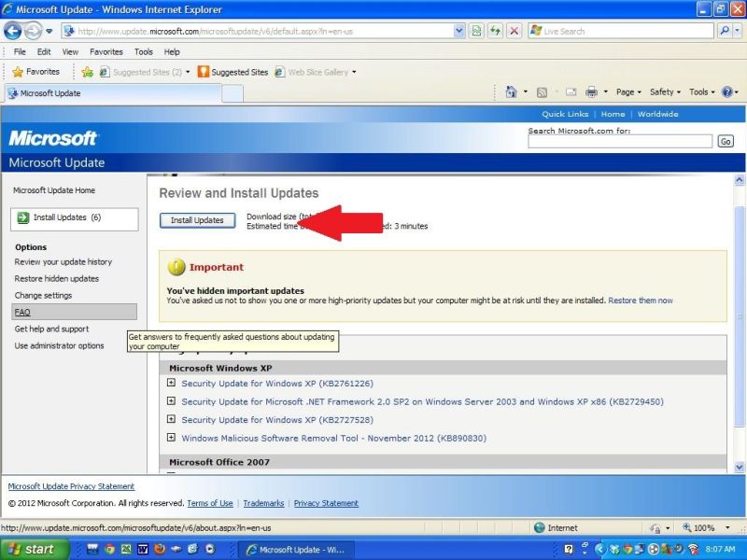The image size is (747, 560).
Task: Click Microsoft Update Home in sidebar
Action: pos(54,190)
